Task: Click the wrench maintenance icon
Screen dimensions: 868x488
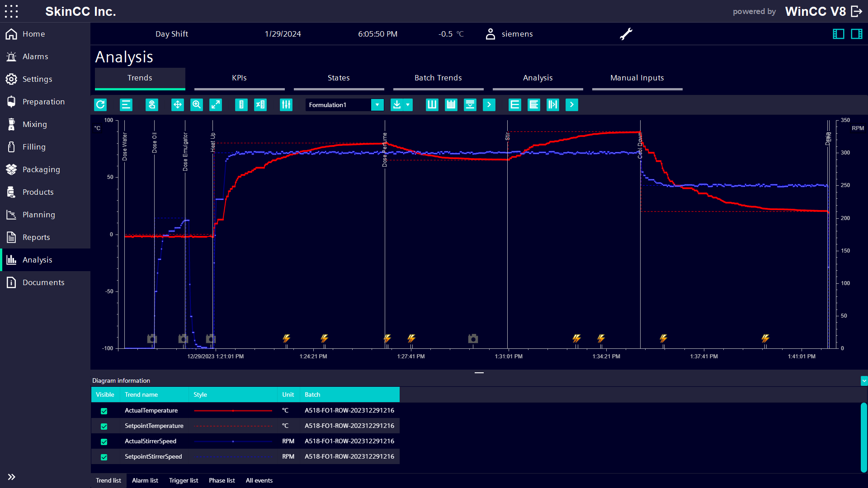Action: (626, 34)
